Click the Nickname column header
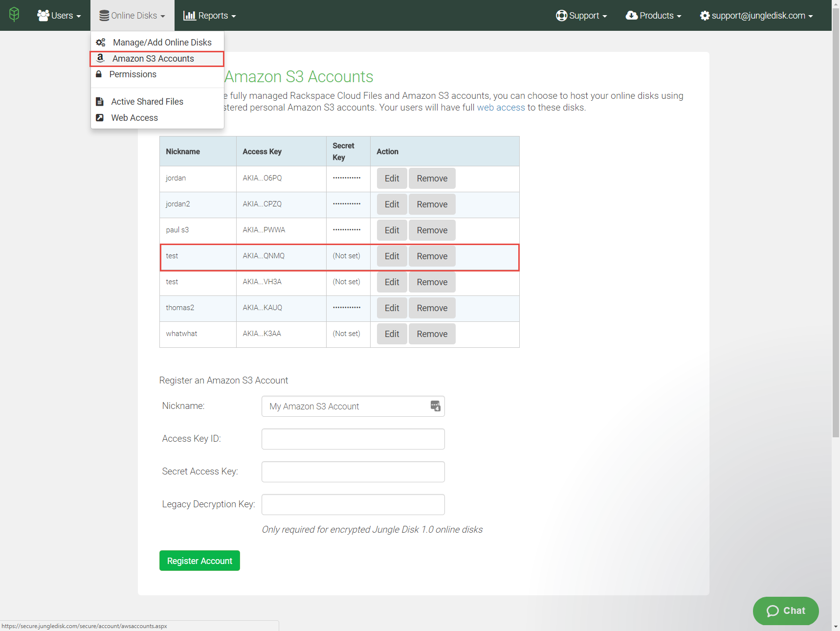Screen dimensions: 840x631 [x=198, y=152]
